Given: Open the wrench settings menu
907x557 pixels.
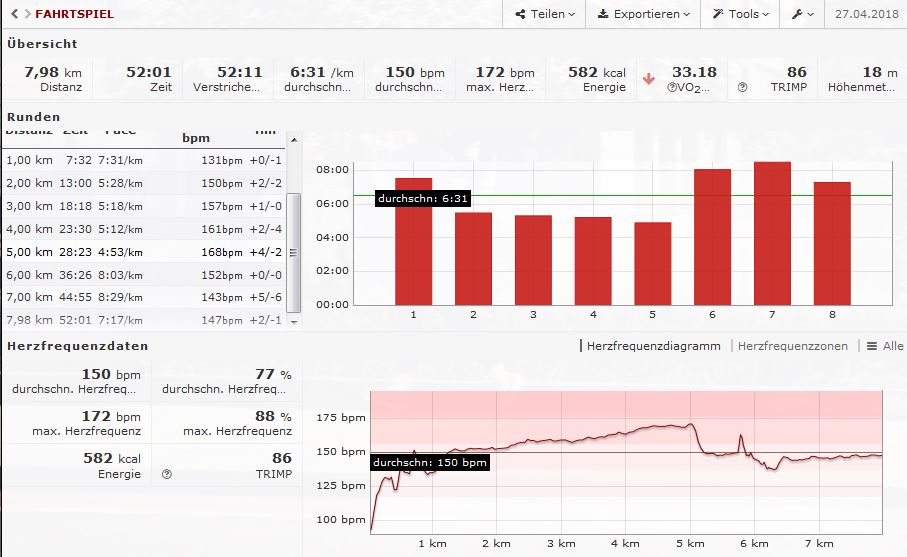Looking at the screenshot, I should point(802,14).
